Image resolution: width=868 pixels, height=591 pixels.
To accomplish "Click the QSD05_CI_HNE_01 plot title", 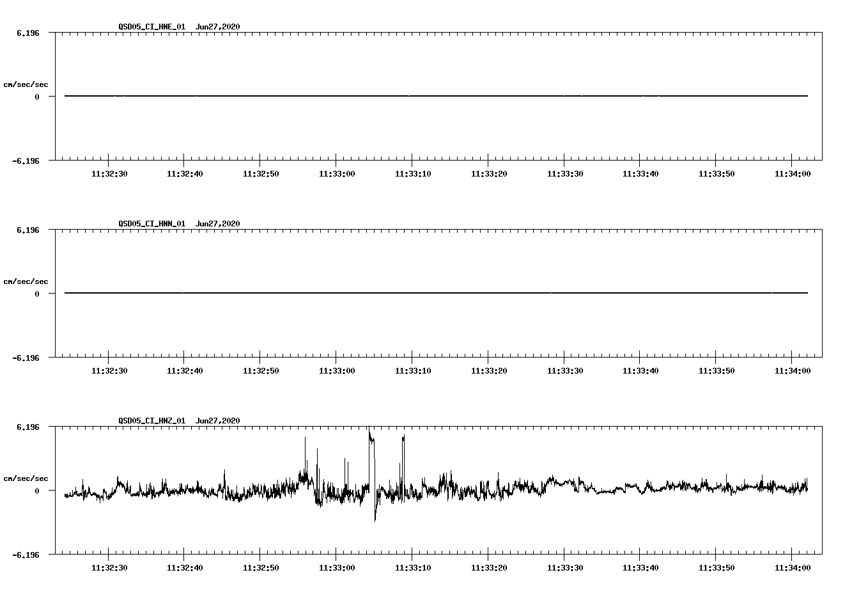I will point(179,27).
